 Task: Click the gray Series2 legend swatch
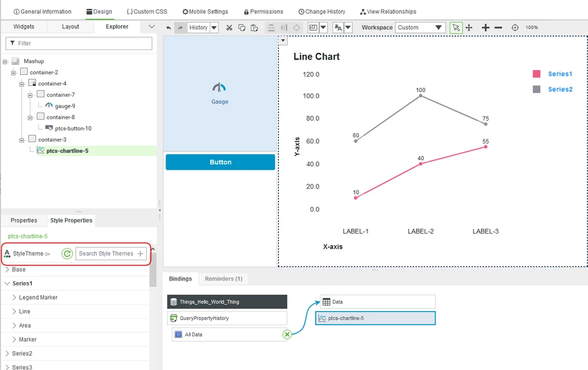pyautogui.click(x=537, y=89)
